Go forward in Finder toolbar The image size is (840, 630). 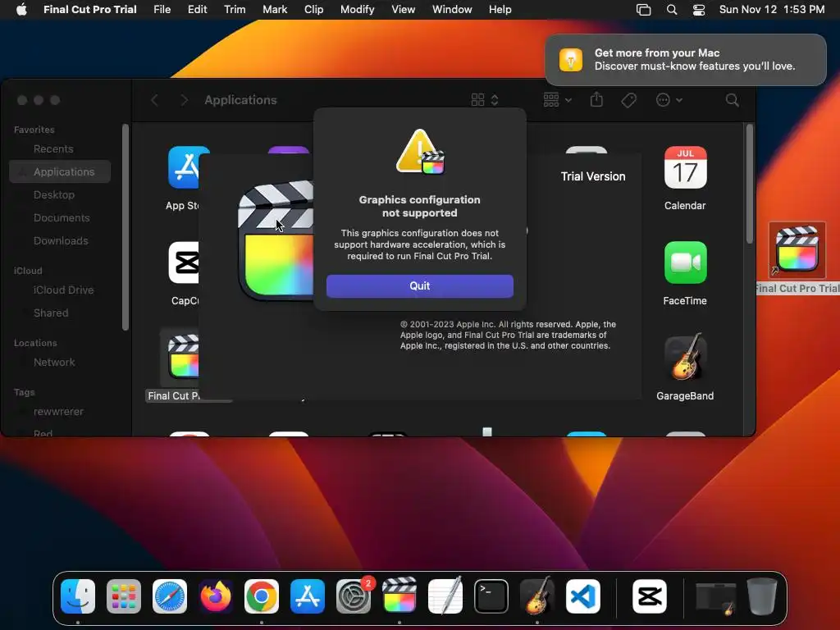pyautogui.click(x=184, y=100)
